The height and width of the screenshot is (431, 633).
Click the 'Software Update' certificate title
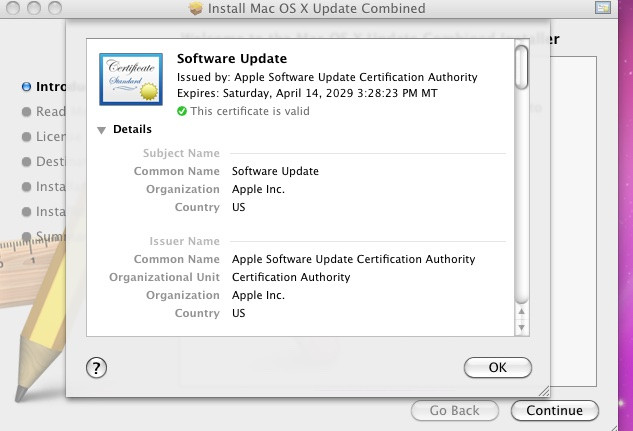click(x=232, y=59)
